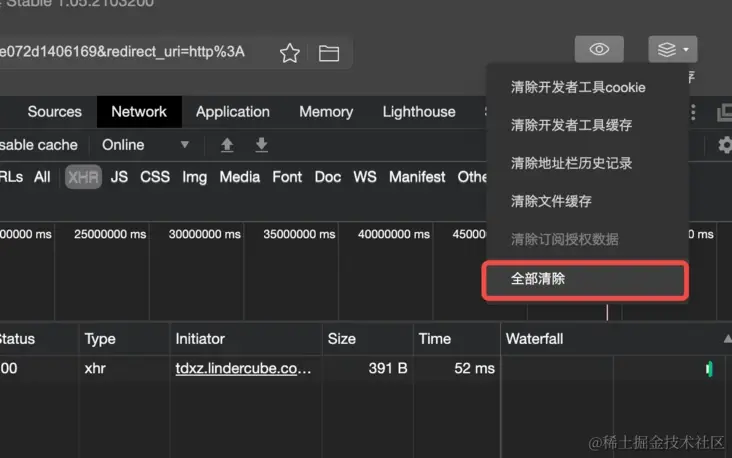Filter requests by WS
Image resolution: width=732 pixels, height=458 pixels.
[x=365, y=177]
